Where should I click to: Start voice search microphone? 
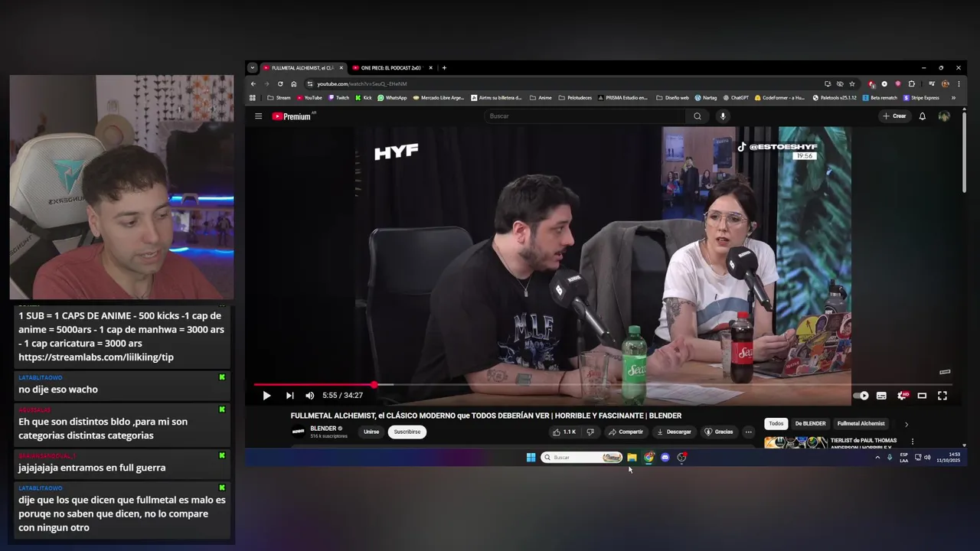pyautogui.click(x=722, y=116)
